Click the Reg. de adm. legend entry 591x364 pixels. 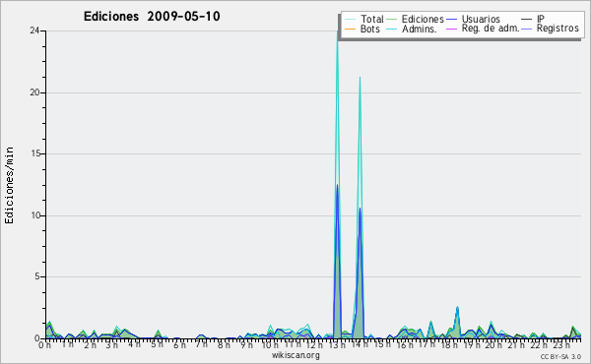[x=483, y=29]
